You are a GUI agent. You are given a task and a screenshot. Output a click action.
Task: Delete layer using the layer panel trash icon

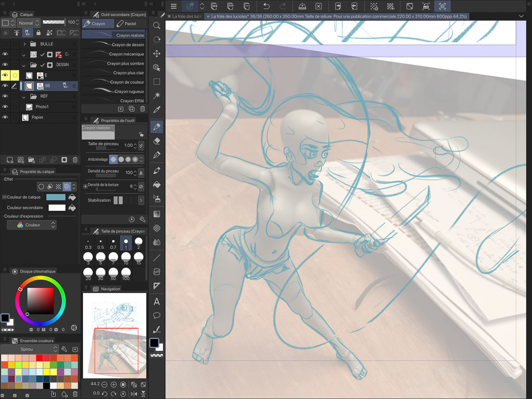click(75, 160)
